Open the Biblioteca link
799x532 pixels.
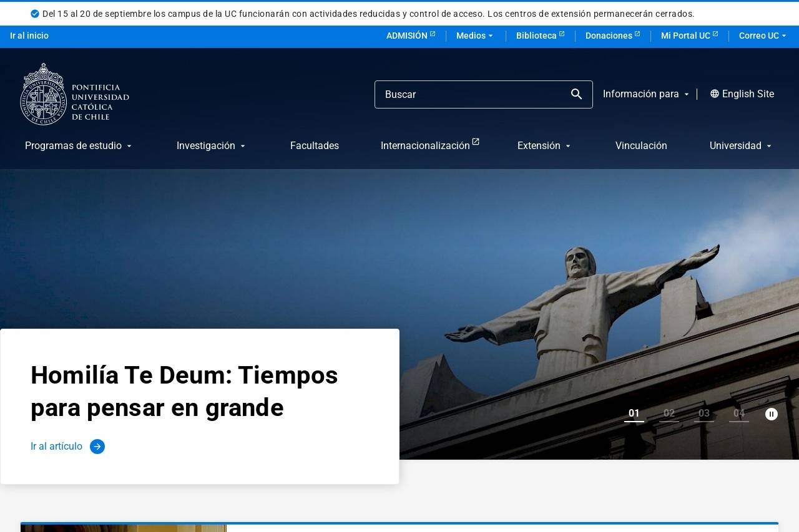(536, 36)
